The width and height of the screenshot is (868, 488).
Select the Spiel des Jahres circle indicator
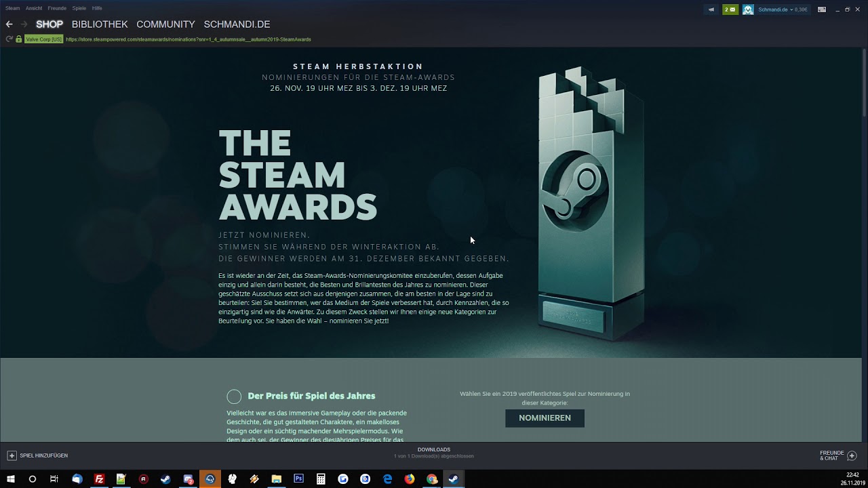[234, 396]
